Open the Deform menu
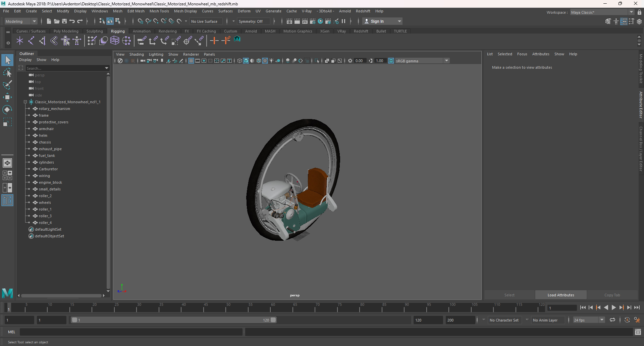Screen dimensions: 644x346 (244, 11)
